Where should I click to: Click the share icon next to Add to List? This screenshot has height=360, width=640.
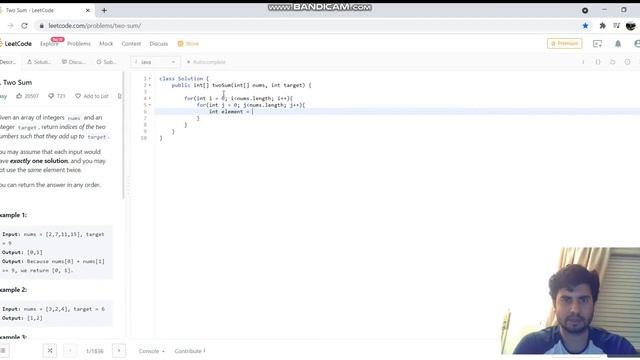point(120,96)
